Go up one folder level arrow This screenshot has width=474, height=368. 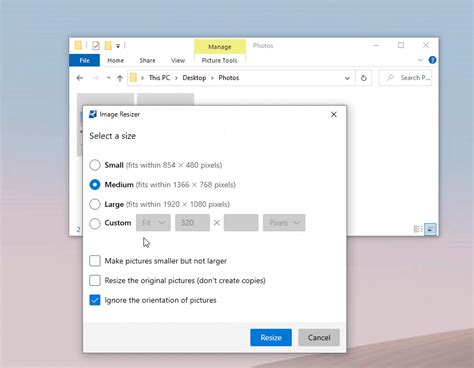(120, 78)
